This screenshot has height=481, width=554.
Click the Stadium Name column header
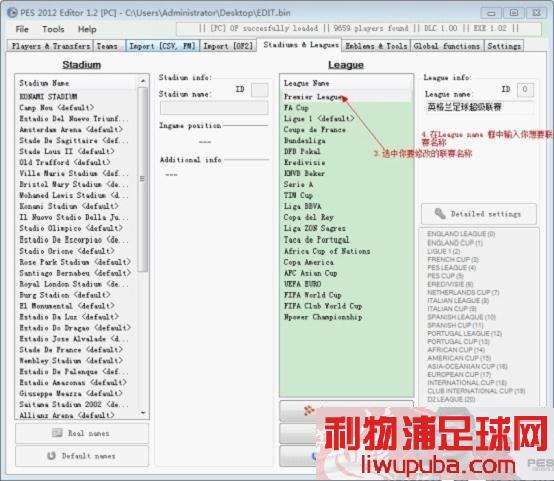click(x=77, y=83)
